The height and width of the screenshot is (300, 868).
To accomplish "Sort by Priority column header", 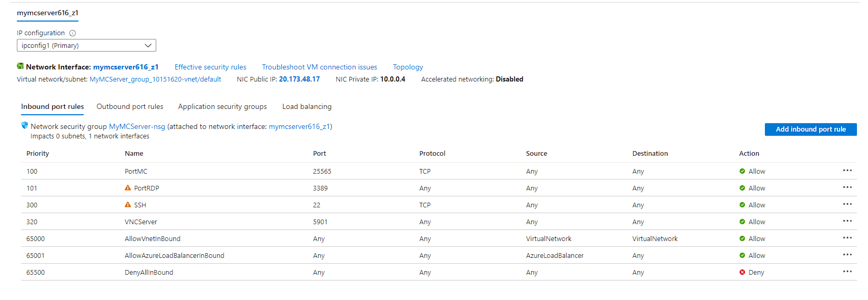I will [x=37, y=153].
